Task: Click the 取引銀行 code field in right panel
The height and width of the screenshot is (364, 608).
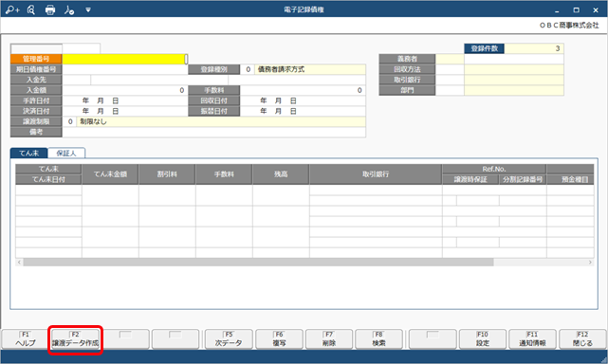Action: point(450,80)
